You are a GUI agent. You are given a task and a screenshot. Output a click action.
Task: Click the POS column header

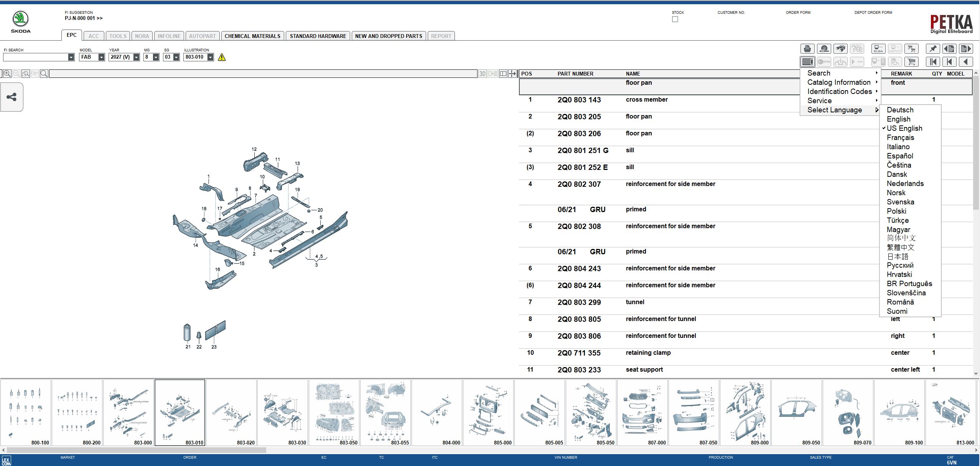tap(527, 74)
